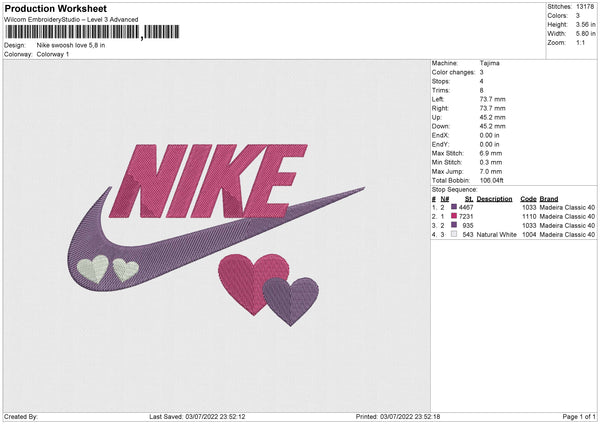The width and height of the screenshot is (600, 424).
Task: Click design name 'Nike swoosh love 5,8 in'
Action: 71,45
